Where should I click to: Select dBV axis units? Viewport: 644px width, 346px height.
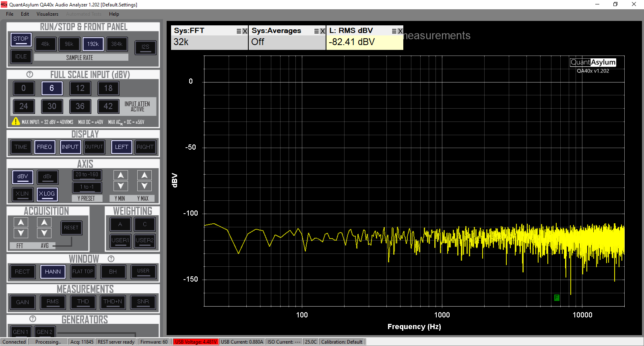pyautogui.click(x=23, y=177)
